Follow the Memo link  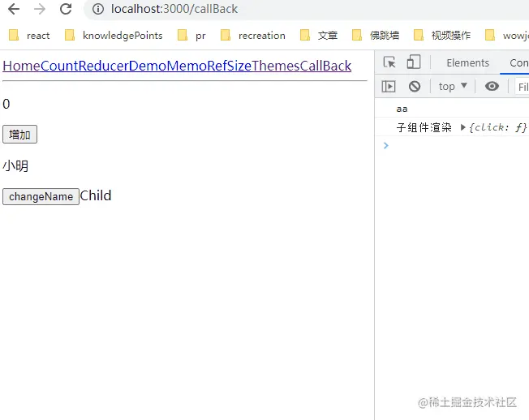pyautogui.click(x=187, y=66)
